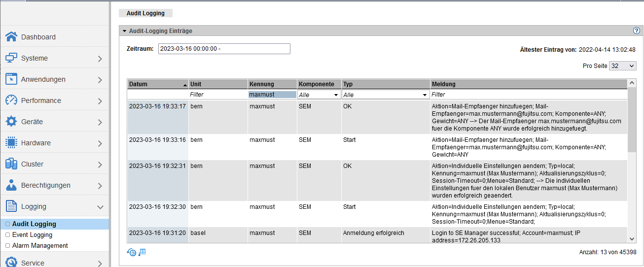
Task: Click the Hardware chip icon
Action: click(11, 143)
